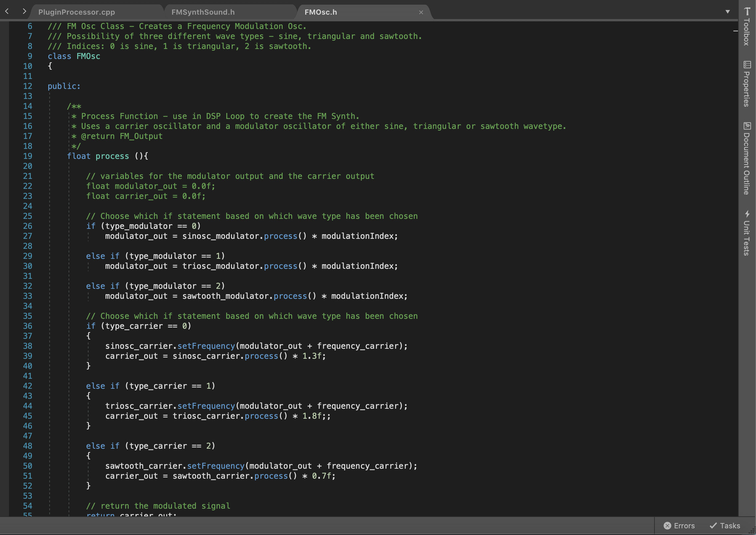Click line number 36 in the gutter
Viewport: 756px width, 535px height.
(x=28, y=326)
